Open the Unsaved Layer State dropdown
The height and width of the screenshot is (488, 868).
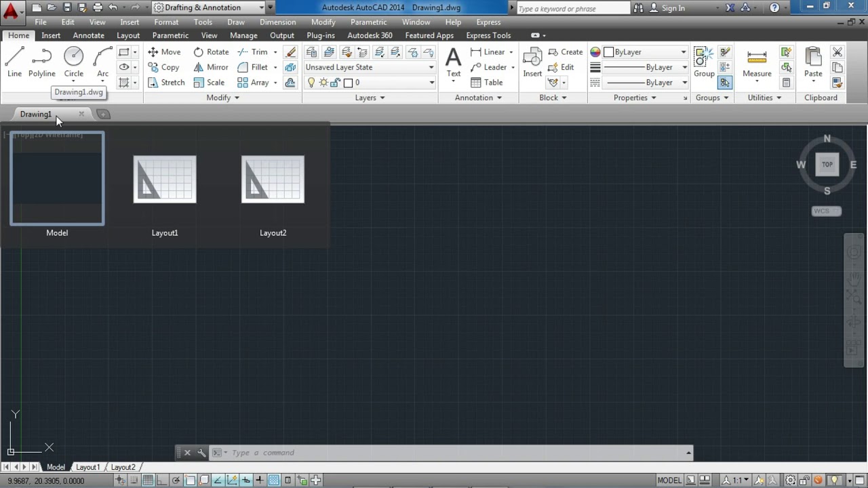click(x=370, y=67)
